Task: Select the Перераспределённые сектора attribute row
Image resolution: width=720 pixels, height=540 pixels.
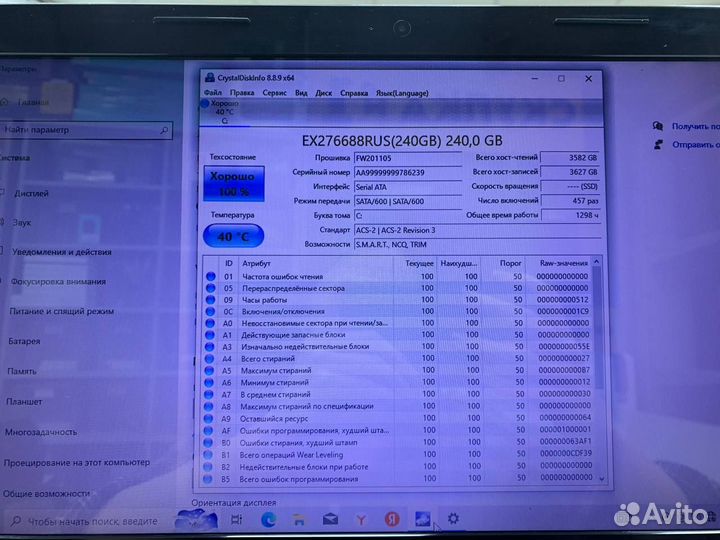Action: pyautogui.click(x=398, y=288)
